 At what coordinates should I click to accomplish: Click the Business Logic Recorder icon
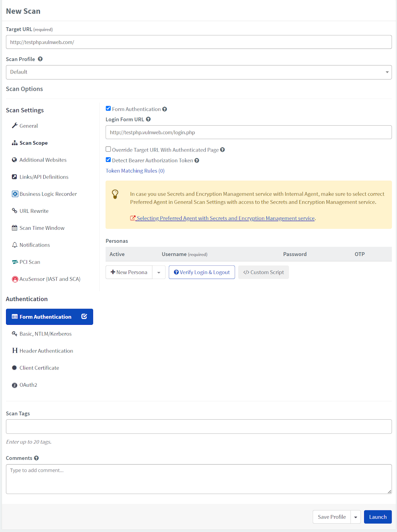15,194
